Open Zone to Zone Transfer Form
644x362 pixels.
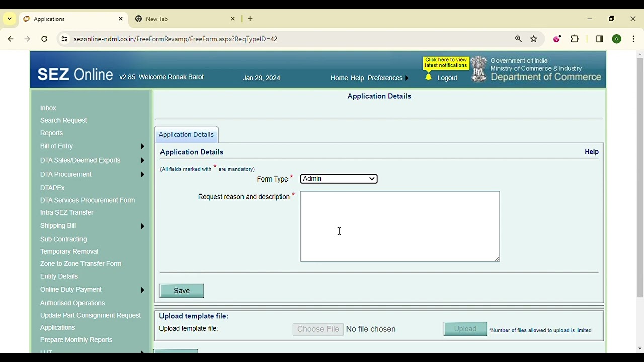click(x=80, y=264)
